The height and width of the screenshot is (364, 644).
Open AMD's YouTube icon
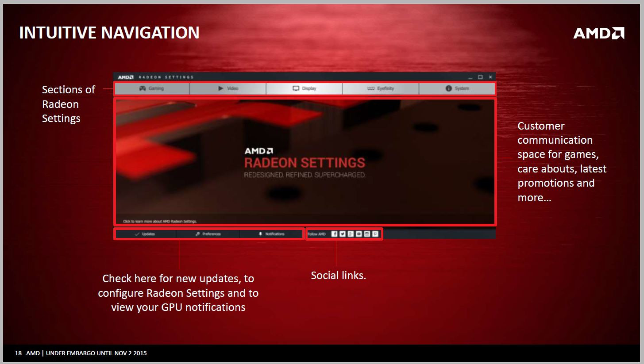[359, 234]
